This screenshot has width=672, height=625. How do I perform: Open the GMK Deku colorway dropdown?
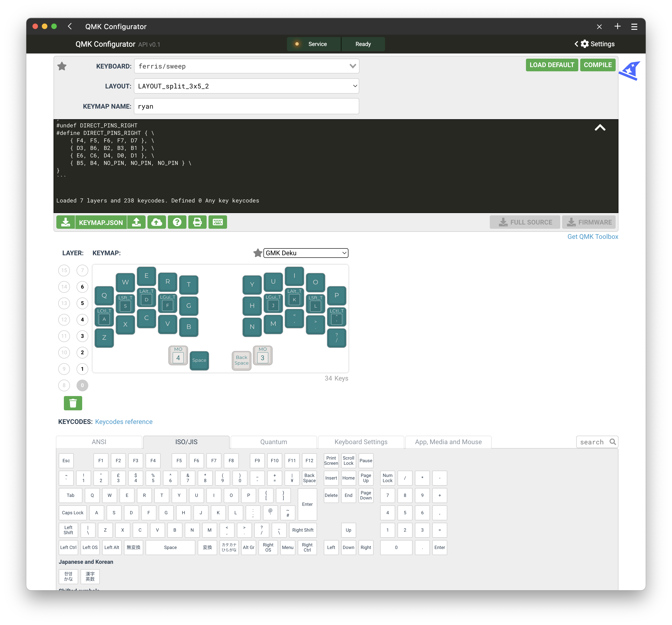[x=305, y=253]
